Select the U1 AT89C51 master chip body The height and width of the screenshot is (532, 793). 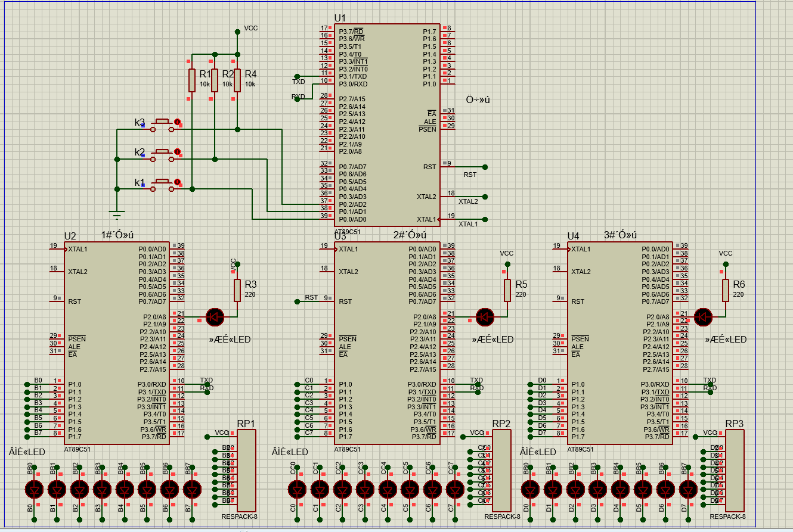pyautogui.click(x=386, y=125)
